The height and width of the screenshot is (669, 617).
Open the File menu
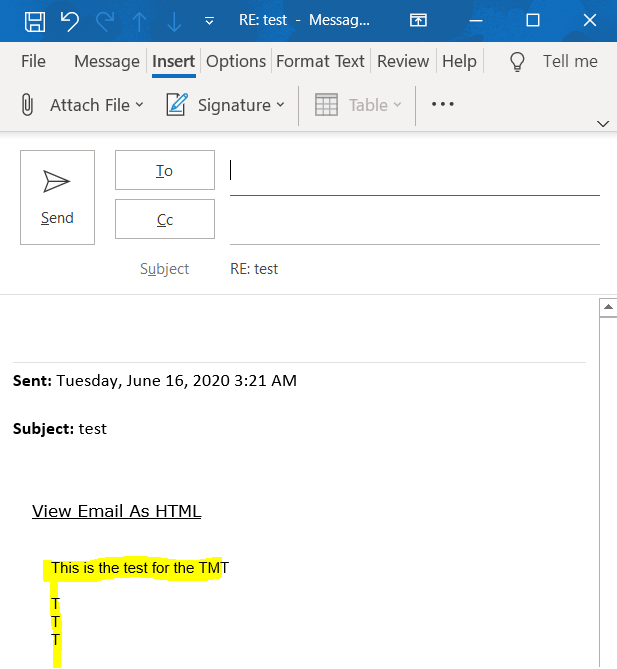coord(33,62)
